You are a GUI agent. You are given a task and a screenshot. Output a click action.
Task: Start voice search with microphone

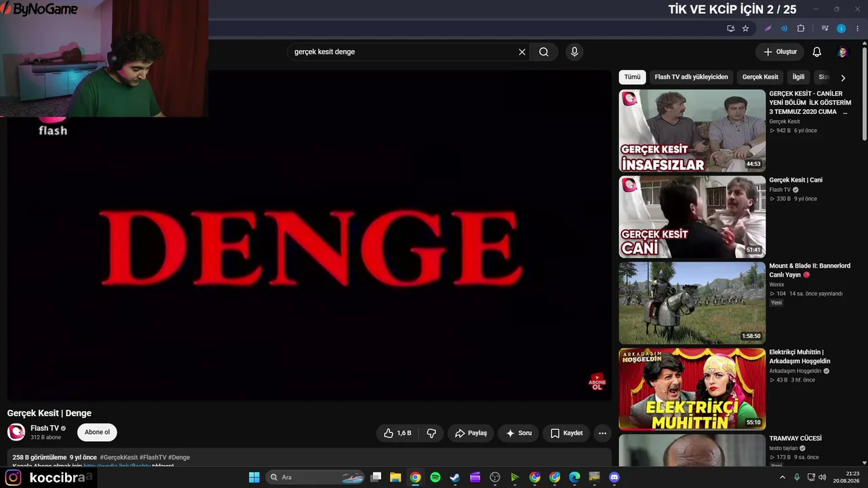pos(574,52)
